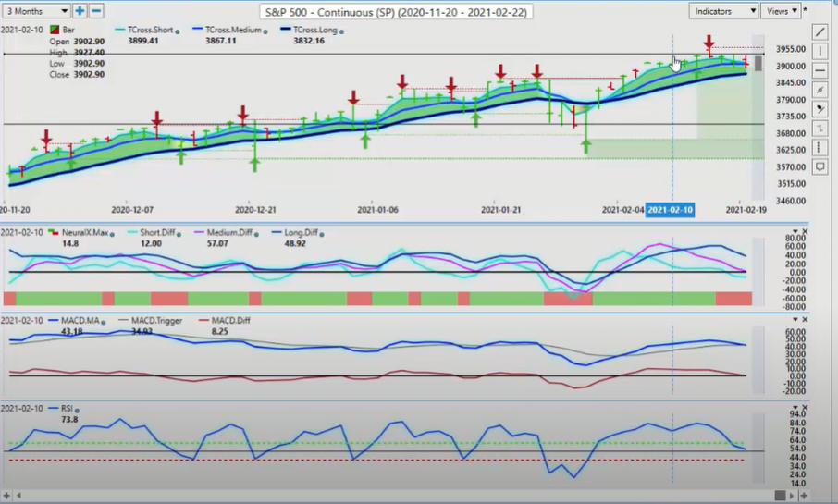Viewport: 838px width, 504px height.
Task: Toggle the NeuralX.Max indicator dot
Action: tap(112, 234)
